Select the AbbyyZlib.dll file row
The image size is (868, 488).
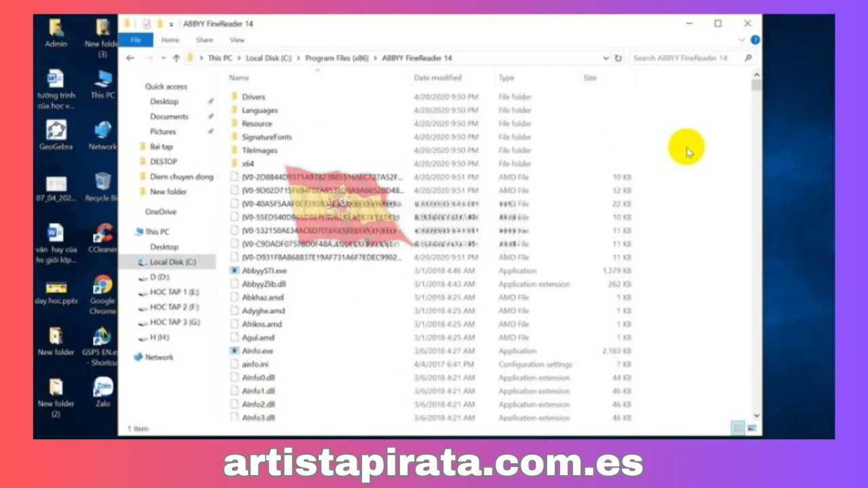264,284
